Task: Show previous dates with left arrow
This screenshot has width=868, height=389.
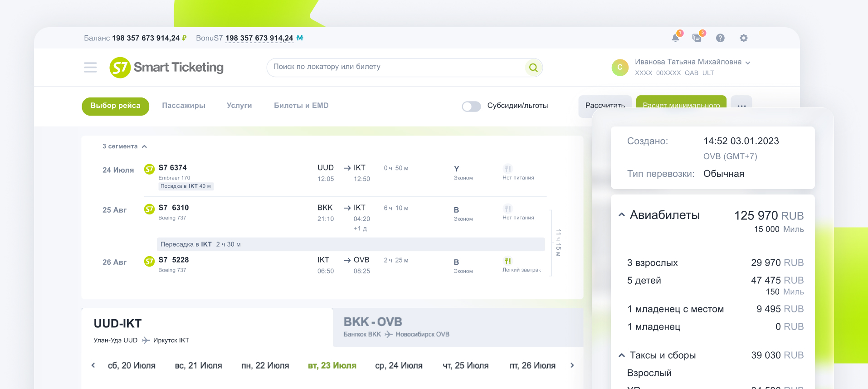Action: [93, 365]
